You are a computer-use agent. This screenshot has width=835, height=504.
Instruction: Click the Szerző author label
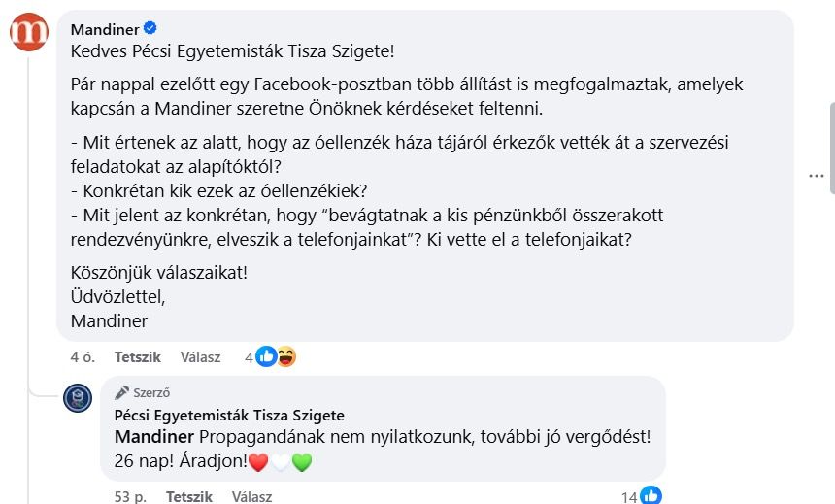(x=151, y=393)
